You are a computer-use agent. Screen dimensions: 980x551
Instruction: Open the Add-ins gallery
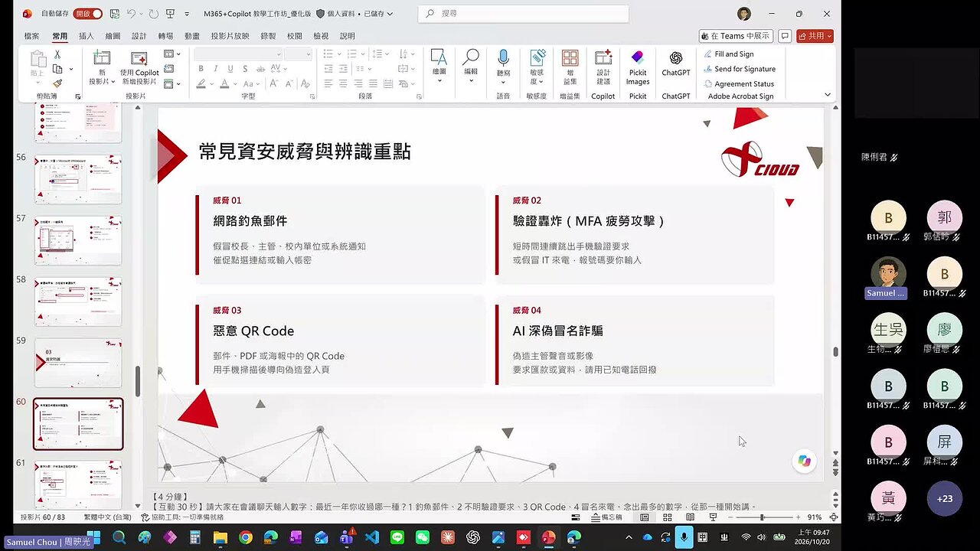pos(570,67)
